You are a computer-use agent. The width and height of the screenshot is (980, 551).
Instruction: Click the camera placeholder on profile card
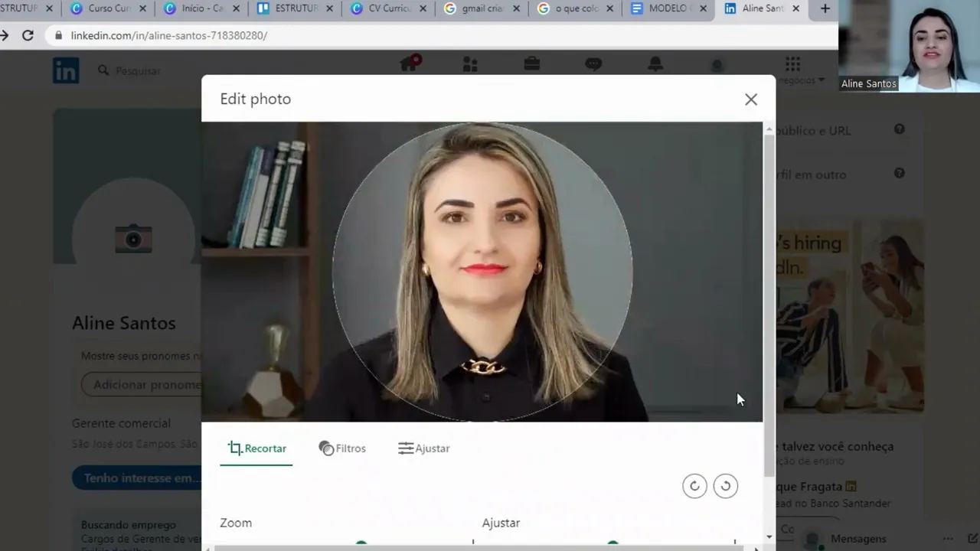click(133, 238)
